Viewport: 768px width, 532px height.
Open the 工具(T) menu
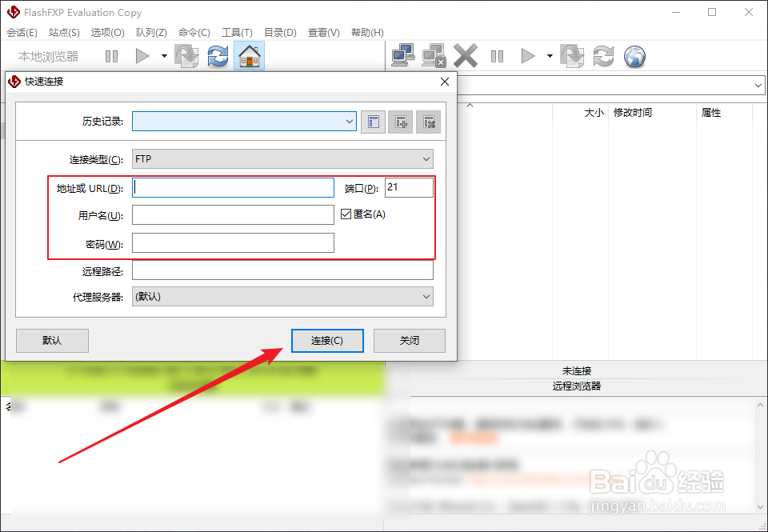tap(237, 32)
